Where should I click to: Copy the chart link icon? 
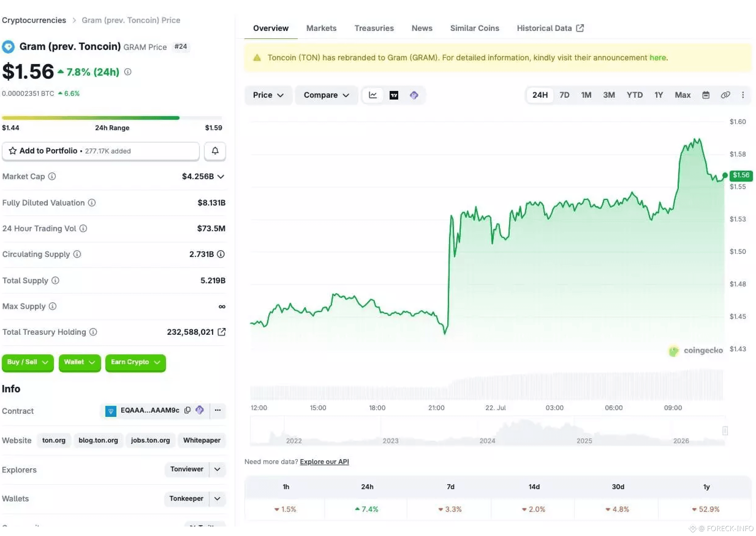pyautogui.click(x=725, y=95)
